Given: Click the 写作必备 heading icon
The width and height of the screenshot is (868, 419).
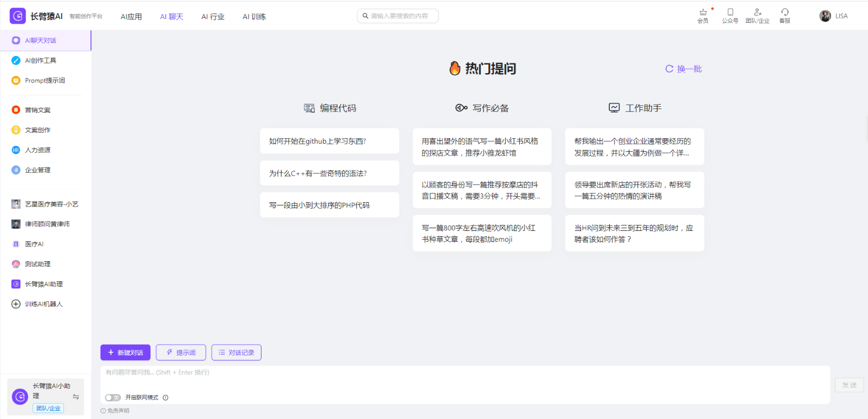Looking at the screenshot, I should [462, 108].
